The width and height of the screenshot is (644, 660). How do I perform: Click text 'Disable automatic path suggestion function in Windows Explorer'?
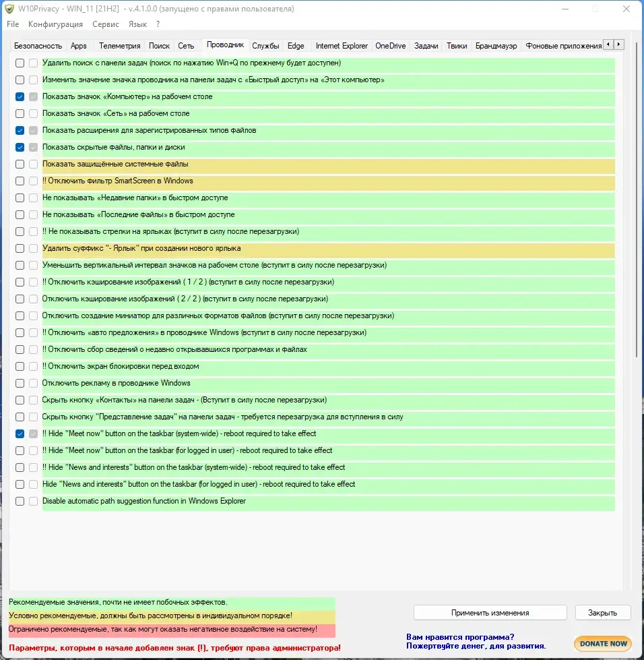click(x=144, y=501)
